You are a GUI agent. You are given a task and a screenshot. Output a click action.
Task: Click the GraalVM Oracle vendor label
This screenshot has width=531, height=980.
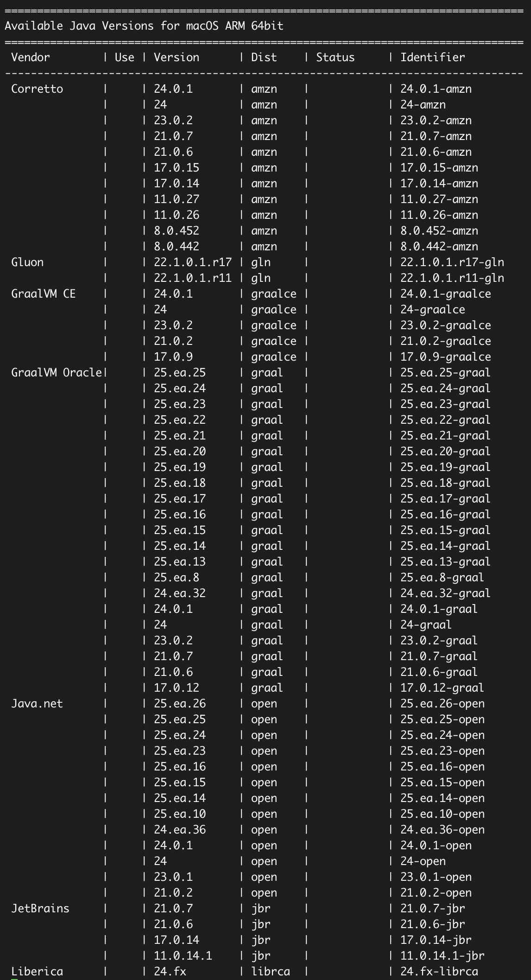56,373
